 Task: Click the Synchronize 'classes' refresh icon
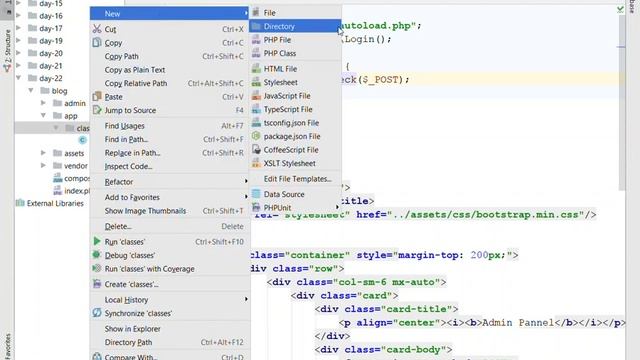point(97,313)
